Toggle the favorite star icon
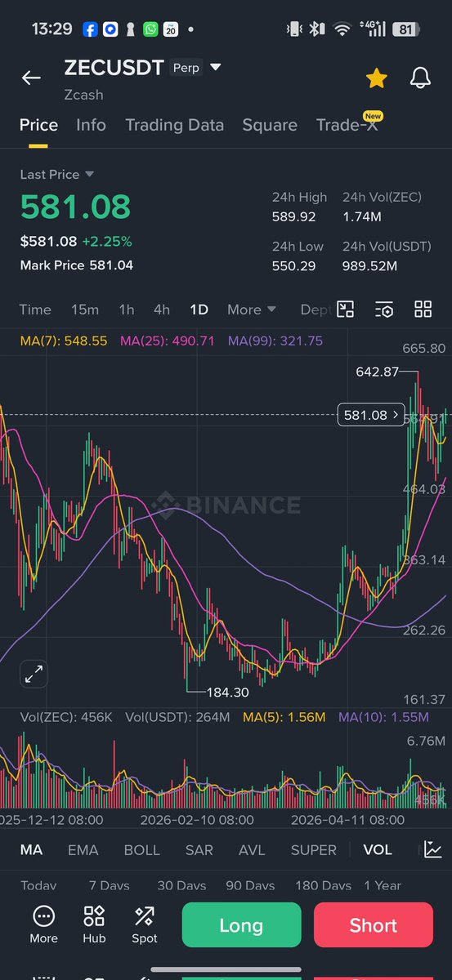The width and height of the screenshot is (452, 980). pos(376,78)
